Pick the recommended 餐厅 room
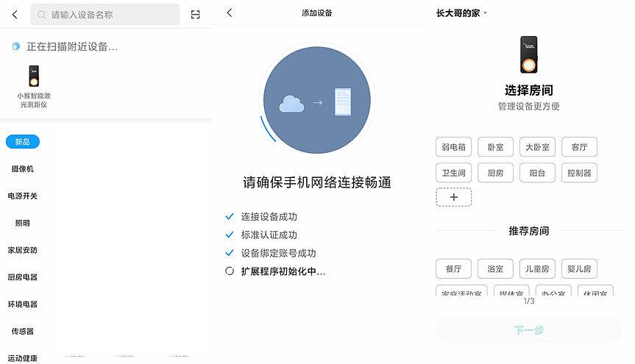 point(453,269)
